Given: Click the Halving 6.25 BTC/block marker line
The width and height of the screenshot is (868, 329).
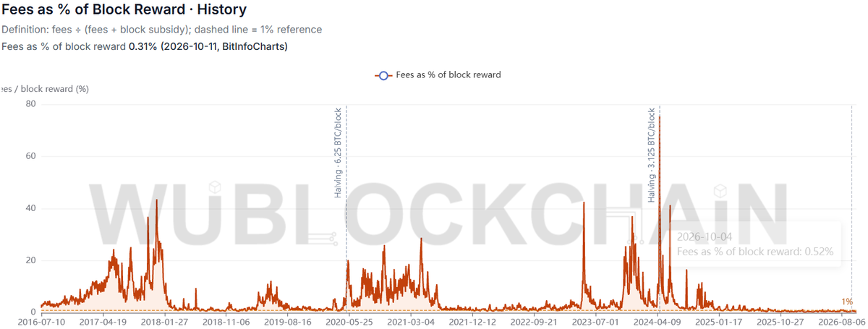Looking at the screenshot, I should pyautogui.click(x=346, y=208).
